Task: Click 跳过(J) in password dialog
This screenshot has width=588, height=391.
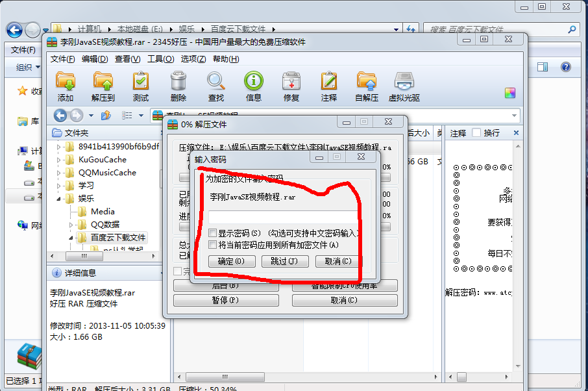Action: [285, 261]
